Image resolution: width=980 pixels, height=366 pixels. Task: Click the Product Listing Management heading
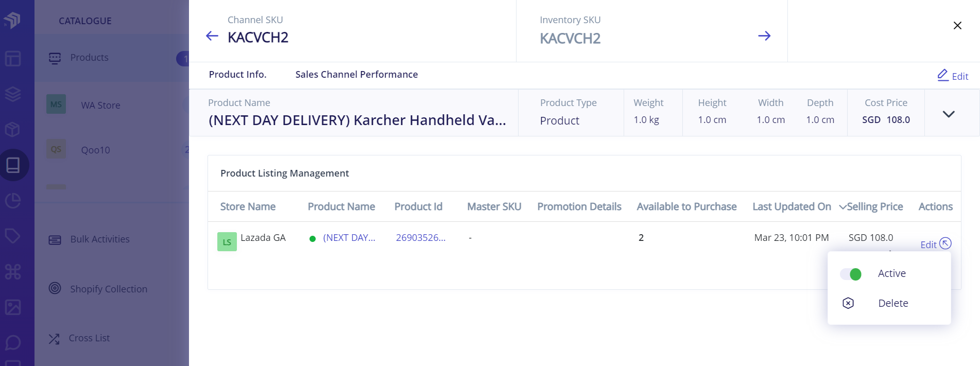(x=285, y=173)
